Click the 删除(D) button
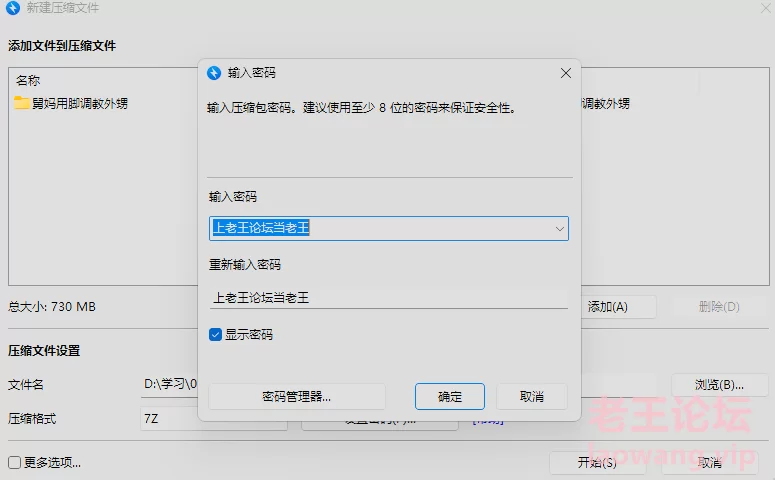 720,307
